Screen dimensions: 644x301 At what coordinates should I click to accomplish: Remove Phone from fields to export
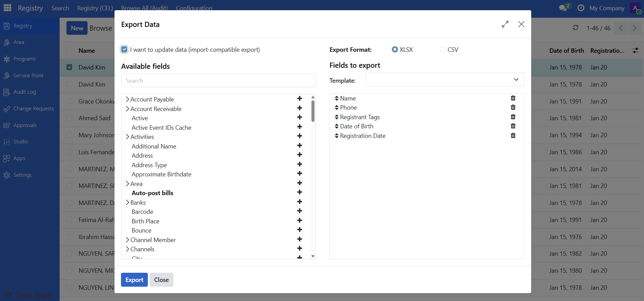click(x=513, y=107)
